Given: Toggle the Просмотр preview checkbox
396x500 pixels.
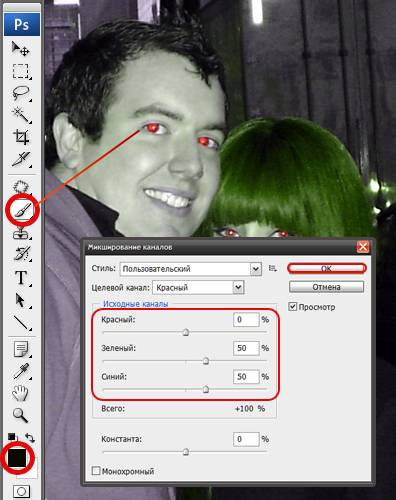Looking at the screenshot, I should pos(292,307).
